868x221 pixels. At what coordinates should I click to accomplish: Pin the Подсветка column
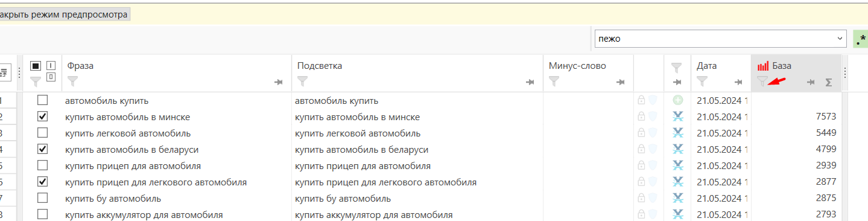(x=530, y=82)
